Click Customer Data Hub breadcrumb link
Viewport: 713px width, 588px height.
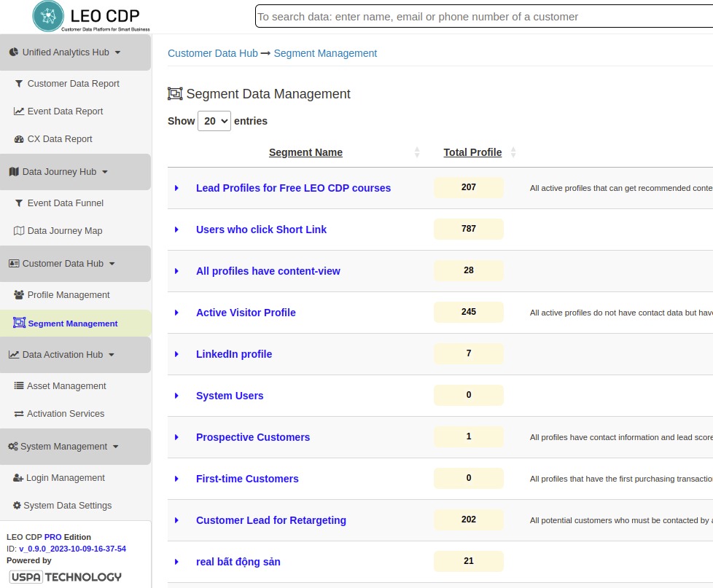tap(213, 53)
